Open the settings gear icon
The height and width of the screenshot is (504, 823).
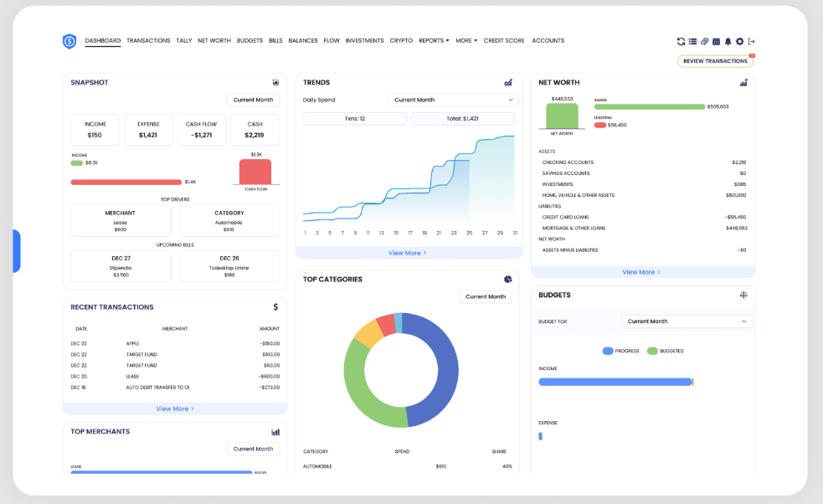(739, 42)
